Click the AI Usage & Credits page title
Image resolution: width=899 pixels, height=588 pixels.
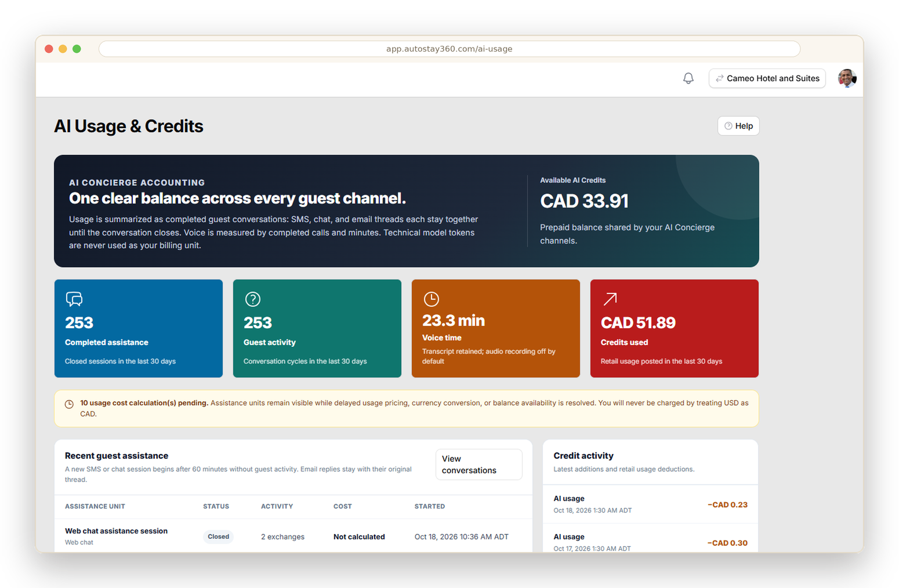click(x=129, y=126)
